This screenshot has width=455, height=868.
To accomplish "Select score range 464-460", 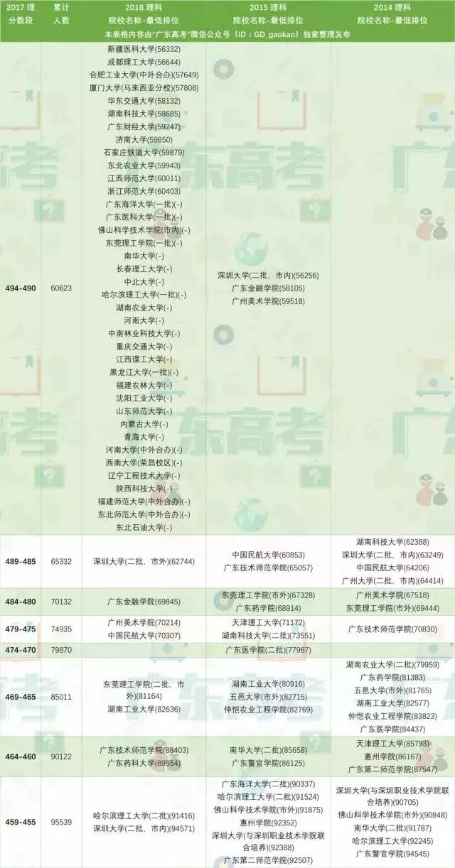I will pyautogui.click(x=21, y=756).
